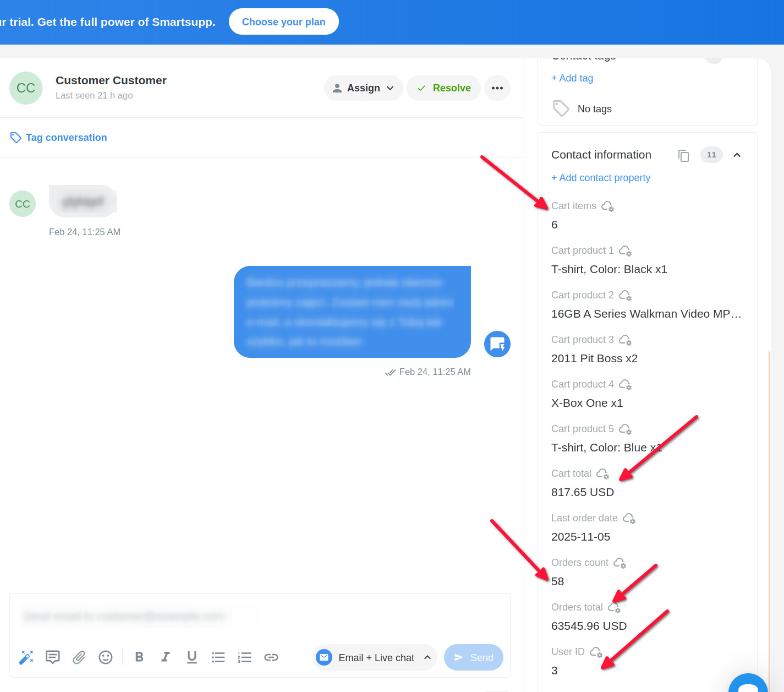The height and width of the screenshot is (692, 784).
Task: Copy contact information icon
Action: (x=683, y=155)
